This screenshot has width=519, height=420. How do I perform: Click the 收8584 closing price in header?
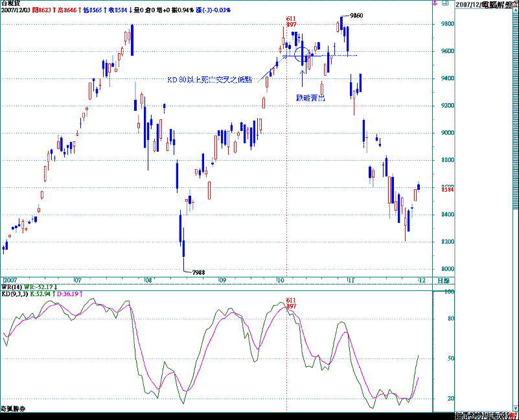coord(115,11)
